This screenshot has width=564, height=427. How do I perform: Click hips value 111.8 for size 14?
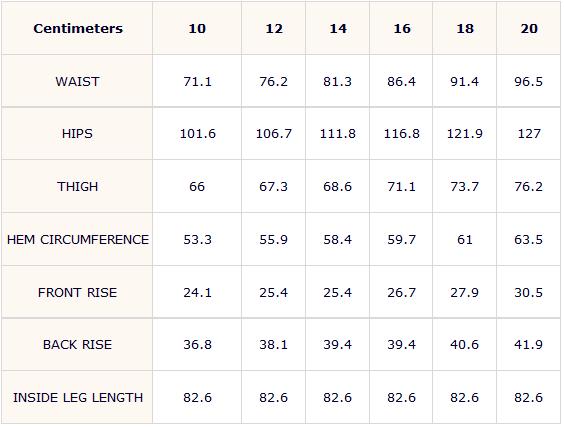point(337,134)
